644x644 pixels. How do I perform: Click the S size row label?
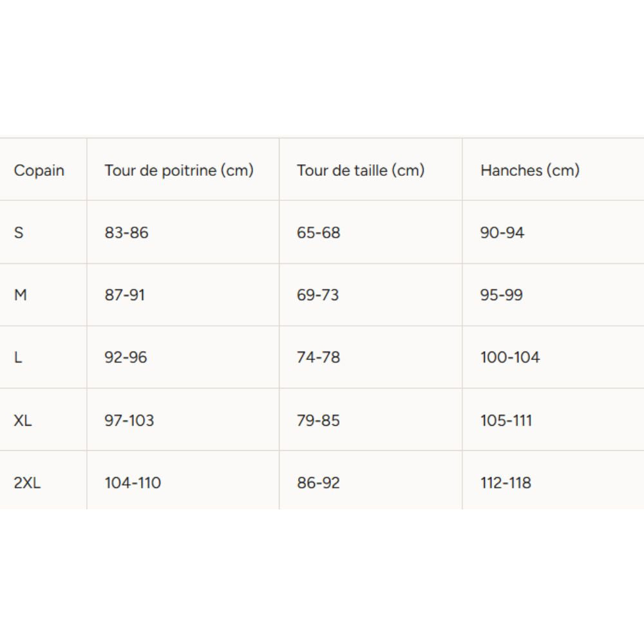click(x=19, y=232)
